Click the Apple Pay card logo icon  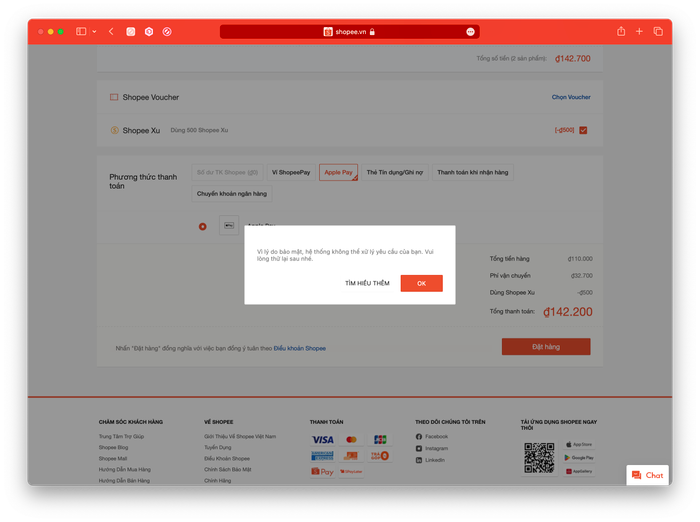(229, 226)
